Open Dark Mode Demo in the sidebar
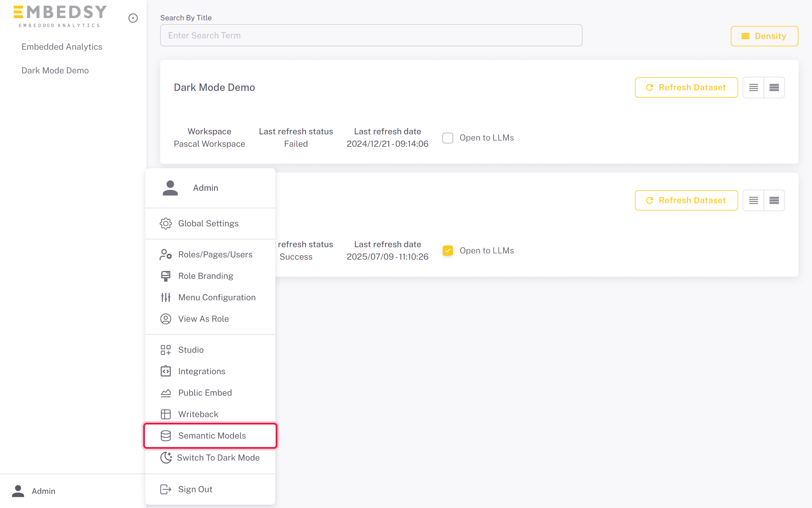The image size is (812, 508). (55, 71)
